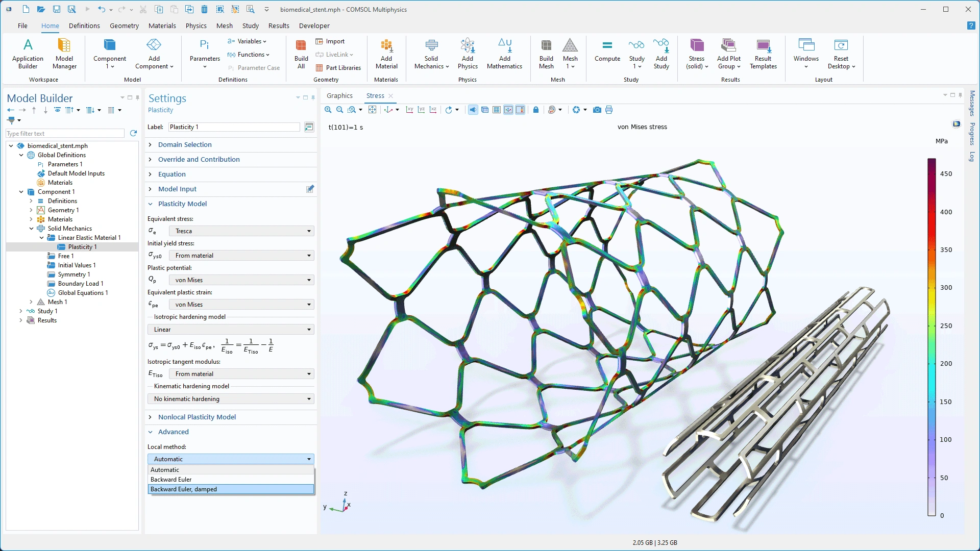The image size is (980, 551).
Task: Click the Label field containing Plasticity 1
Action: pyautogui.click(x=234, y=127)
